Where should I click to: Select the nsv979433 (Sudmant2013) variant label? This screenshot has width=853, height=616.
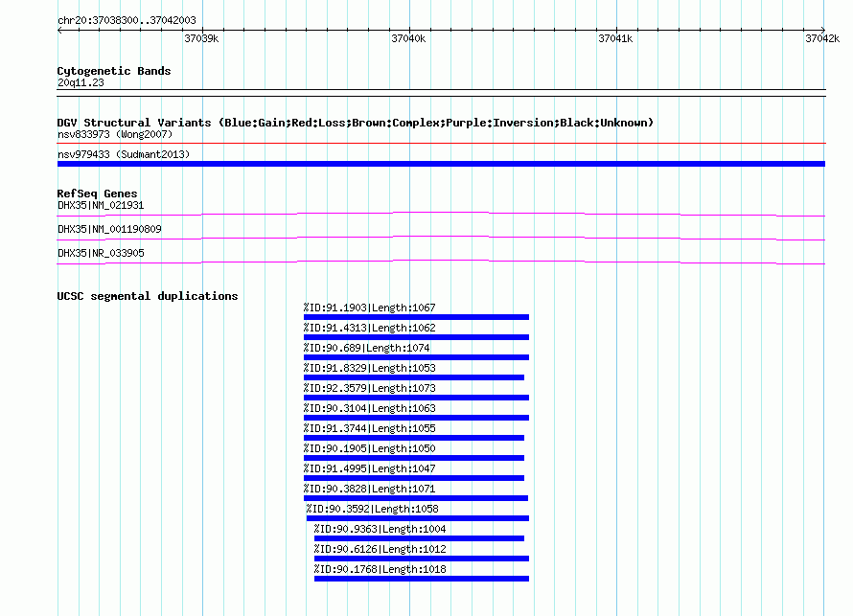click(x=124, y=154)
